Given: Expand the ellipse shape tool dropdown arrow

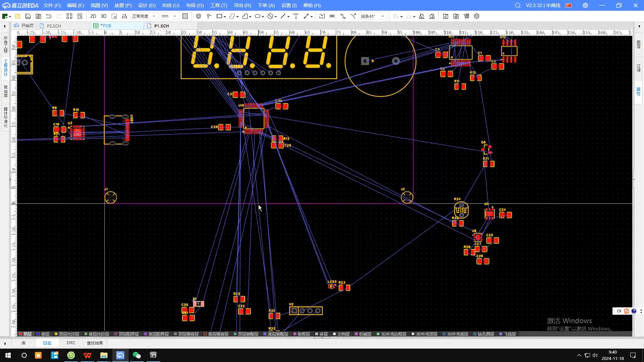Looking at the screenshot, I should tap(263, 16).
